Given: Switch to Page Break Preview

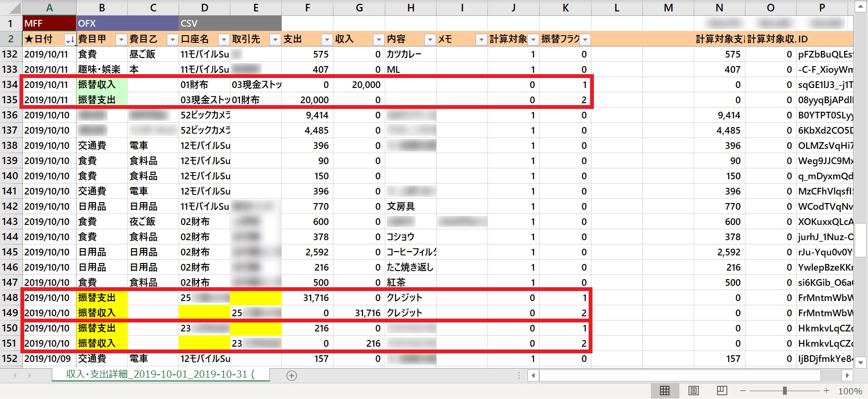Looking at the screenshot, I should tap(722, 391).
